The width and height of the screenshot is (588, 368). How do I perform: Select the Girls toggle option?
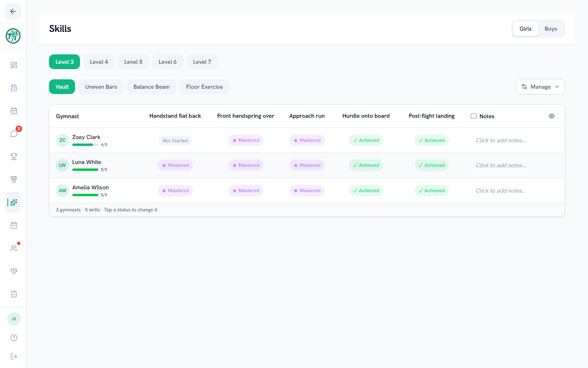(x=526, y=29)
